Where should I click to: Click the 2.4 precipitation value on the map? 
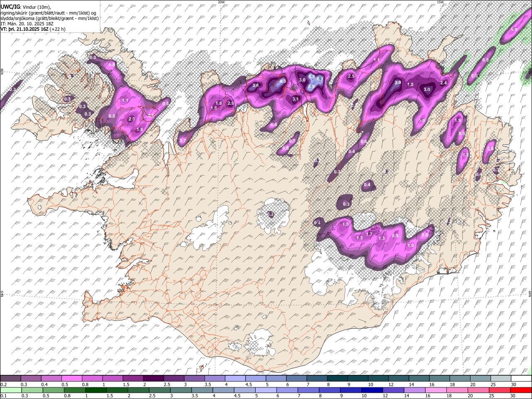443,83
